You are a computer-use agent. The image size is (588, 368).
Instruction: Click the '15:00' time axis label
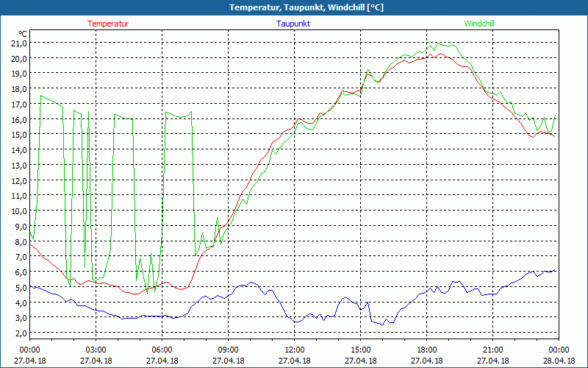pos(360,350)
